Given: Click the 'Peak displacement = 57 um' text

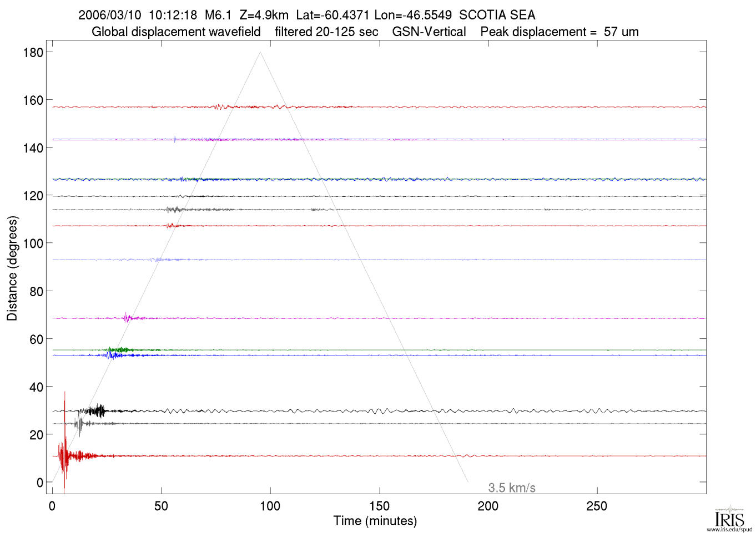Looking at the screenshot, I should click(x=559, y=32).
